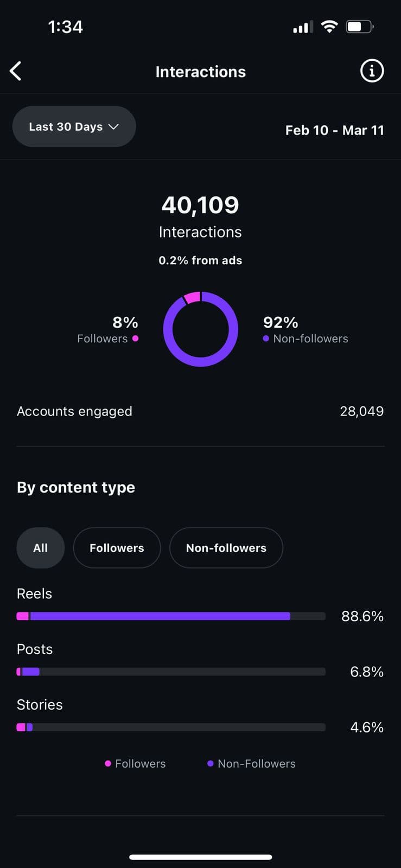Select the Non-followers filter pill

tap(226, 548)
